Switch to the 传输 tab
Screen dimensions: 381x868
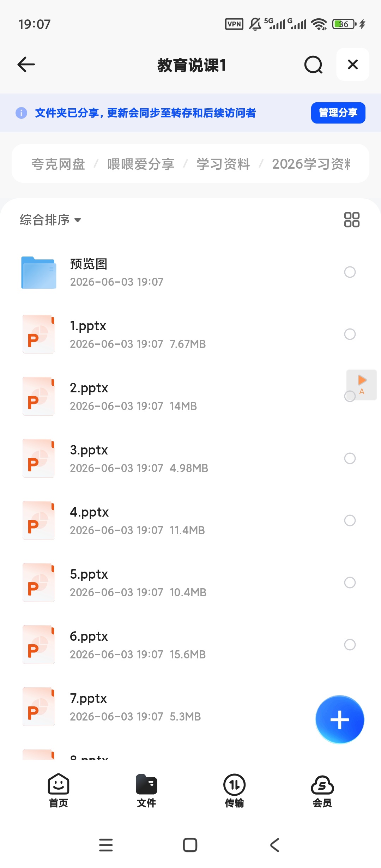(234, 790)
